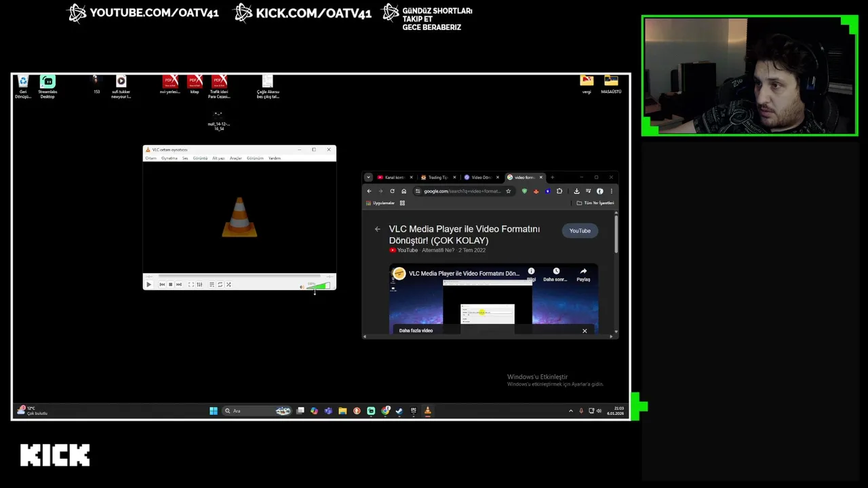Click VLC cone icon in taskbar
This screenshot has height=488, width=868.
coord(427,411)
